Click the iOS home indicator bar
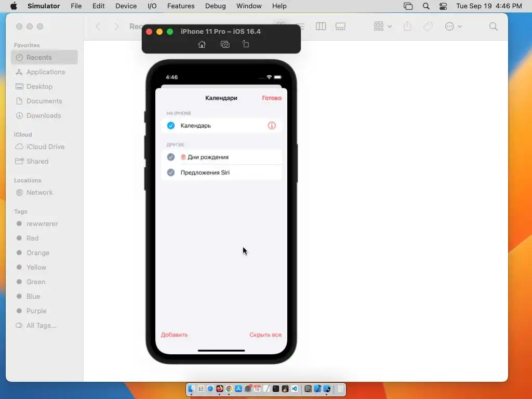532x399 pixels. click(x=221, y=351)
